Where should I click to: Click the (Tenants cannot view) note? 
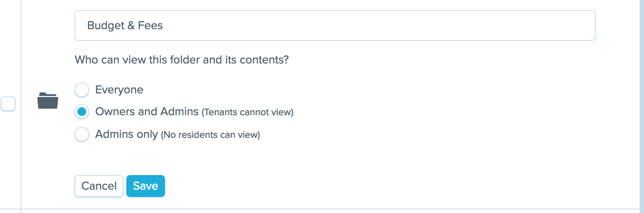coord(248,112)
